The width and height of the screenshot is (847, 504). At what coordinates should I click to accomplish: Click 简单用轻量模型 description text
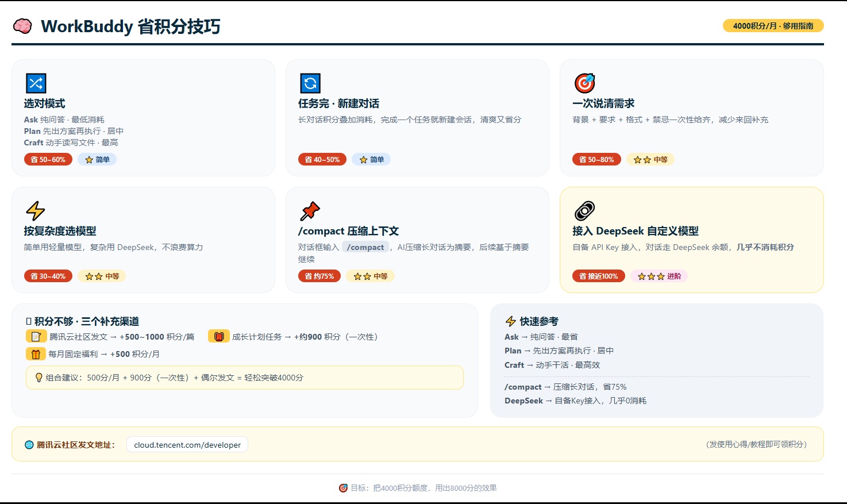click(x=113, y=247)
